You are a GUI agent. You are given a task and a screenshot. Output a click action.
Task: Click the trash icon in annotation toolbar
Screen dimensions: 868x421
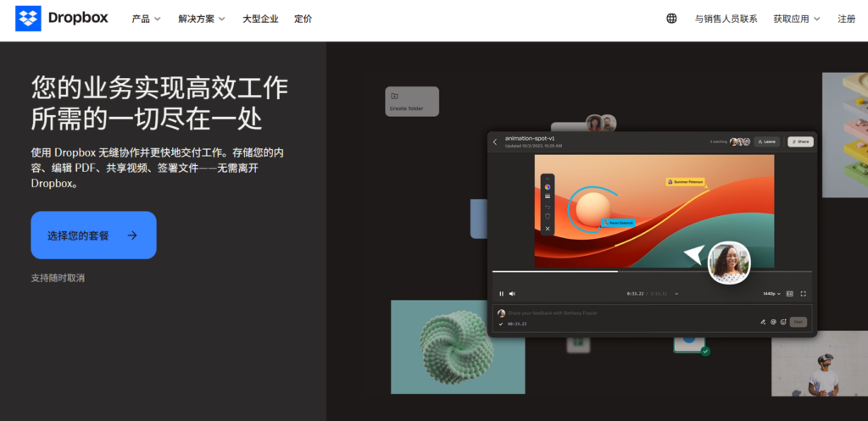[x=548, y=217]
